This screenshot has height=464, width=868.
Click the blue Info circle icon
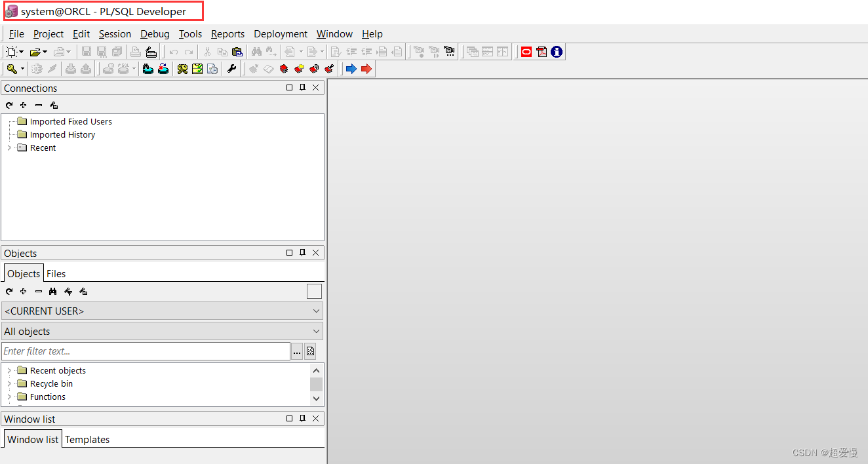click(557, 52)
